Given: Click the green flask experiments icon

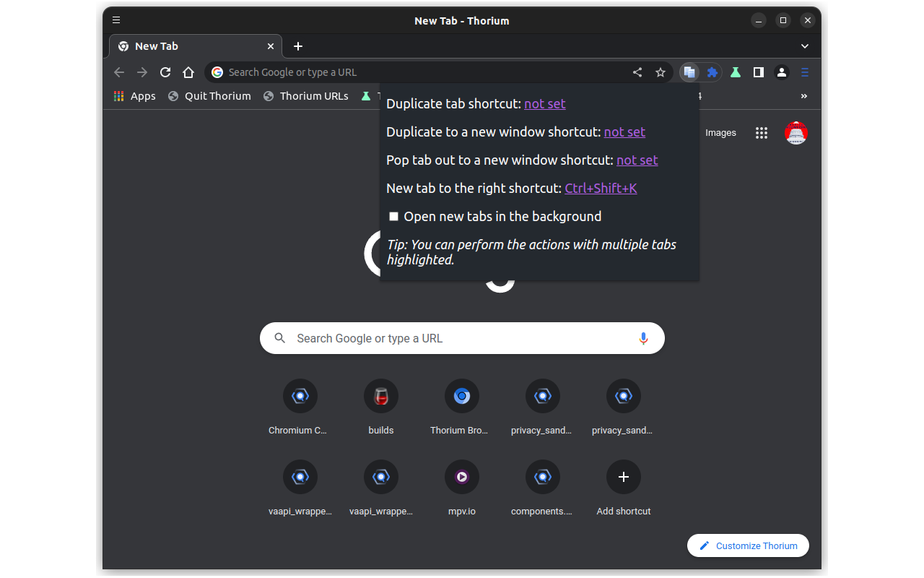Looking at the screenshot, I should pos(736,72).
